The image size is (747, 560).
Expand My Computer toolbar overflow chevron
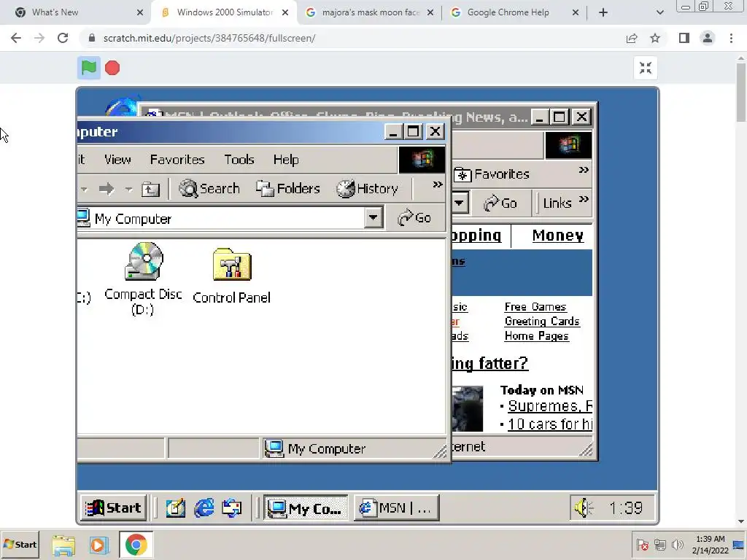pos(438,184)
